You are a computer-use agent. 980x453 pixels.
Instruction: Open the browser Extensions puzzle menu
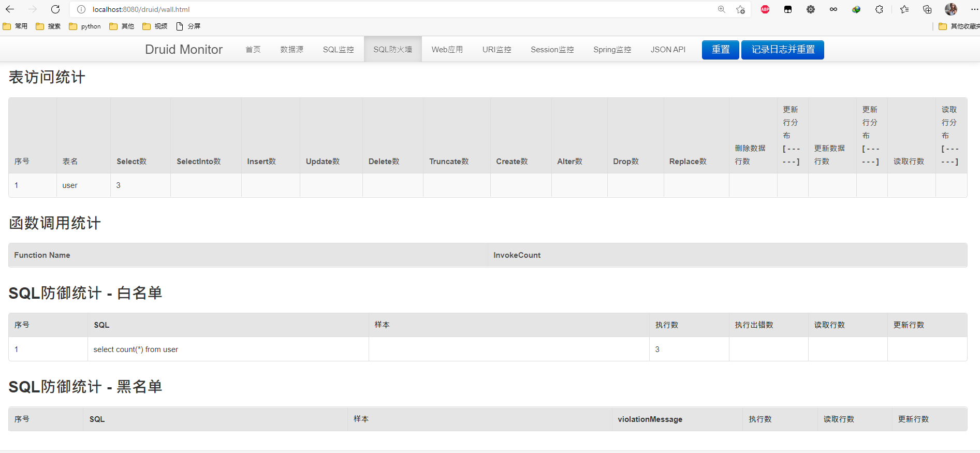(x=879, y=9)
